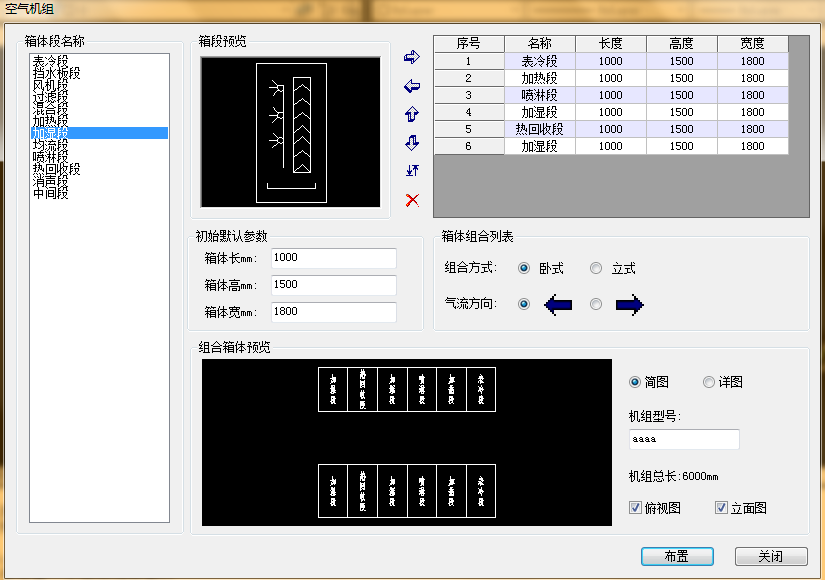The image size is (825, 580).
Task: Select the right-pointing airflow direction arrow
Action: pyautogui.click(x=629, y=305)
